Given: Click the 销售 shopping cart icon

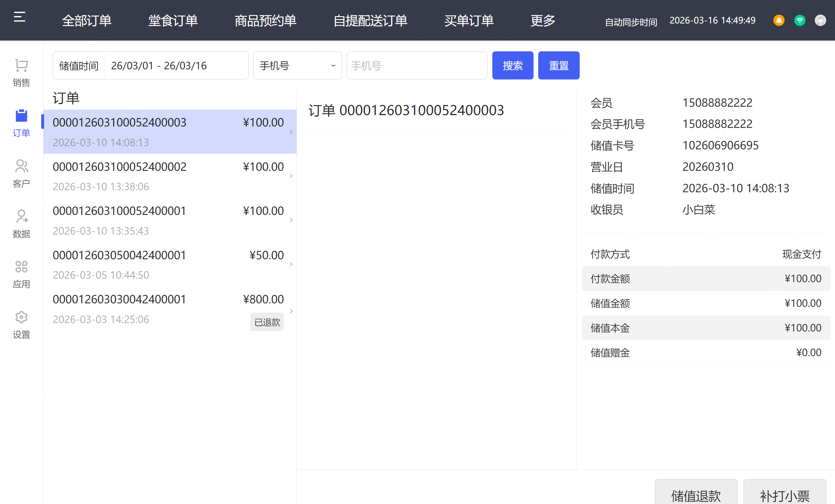Looking at the screenshot, I should [21, 66].
